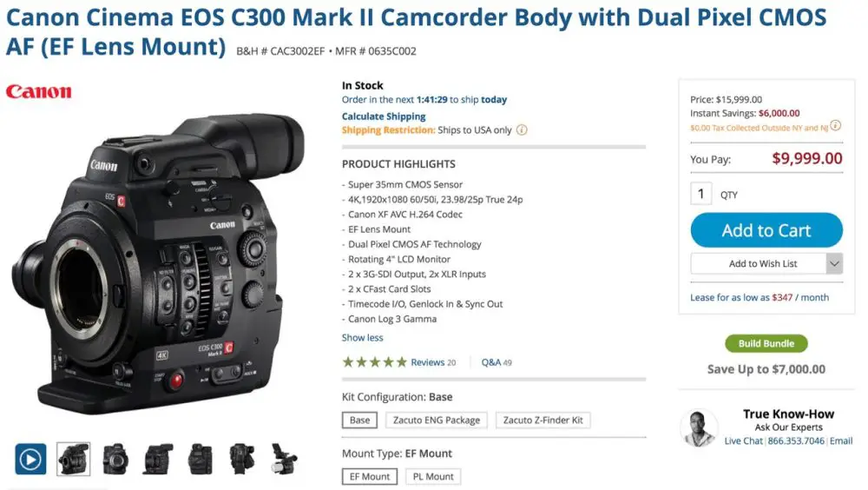Viewport: 868px width, 490px height.
Task: Choose the Zacuto Z-Finder Kit option
Action: pos(543,420)
